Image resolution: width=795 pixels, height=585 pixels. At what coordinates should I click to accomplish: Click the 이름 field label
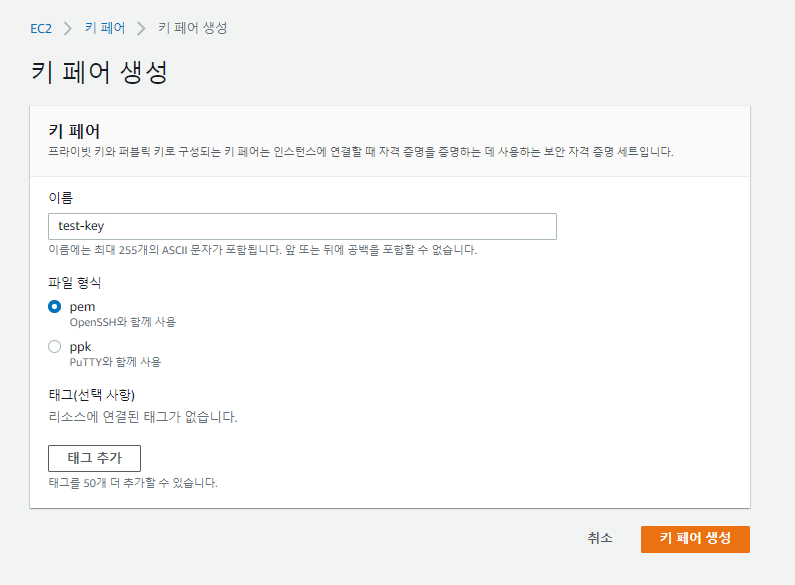(60, 198)
